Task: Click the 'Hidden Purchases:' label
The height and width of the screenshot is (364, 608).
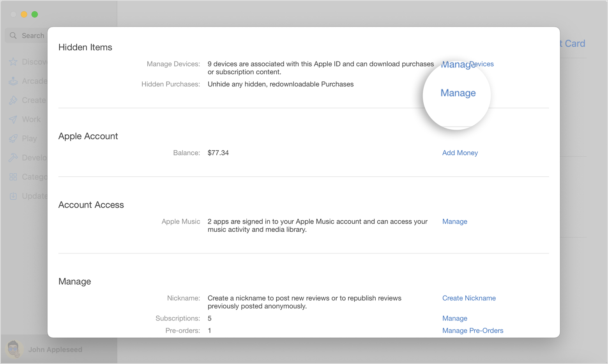Action: [170, 84]
